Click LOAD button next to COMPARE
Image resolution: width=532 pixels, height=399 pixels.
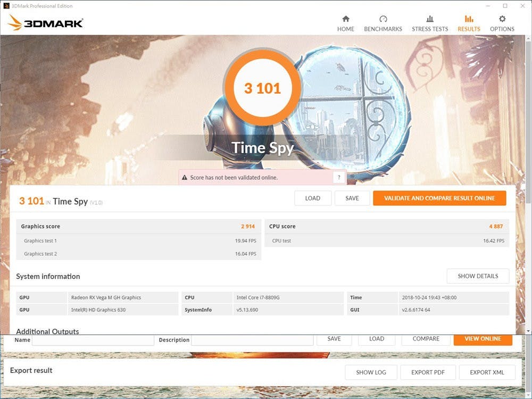pos(377,339)
